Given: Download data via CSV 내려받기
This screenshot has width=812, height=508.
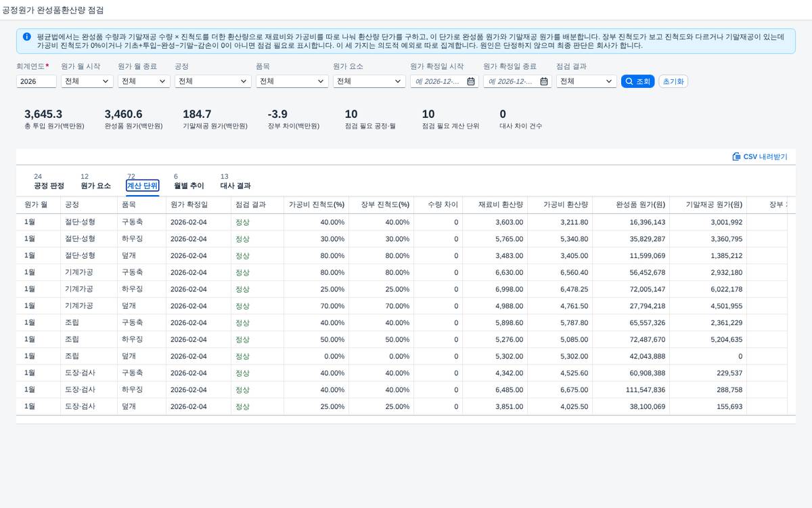Looking at the screenshot, I should click(x=760, y=156).
